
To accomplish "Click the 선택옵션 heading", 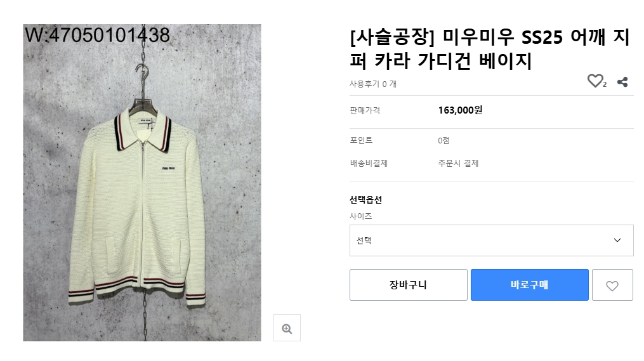I will [x=365, y=200].
